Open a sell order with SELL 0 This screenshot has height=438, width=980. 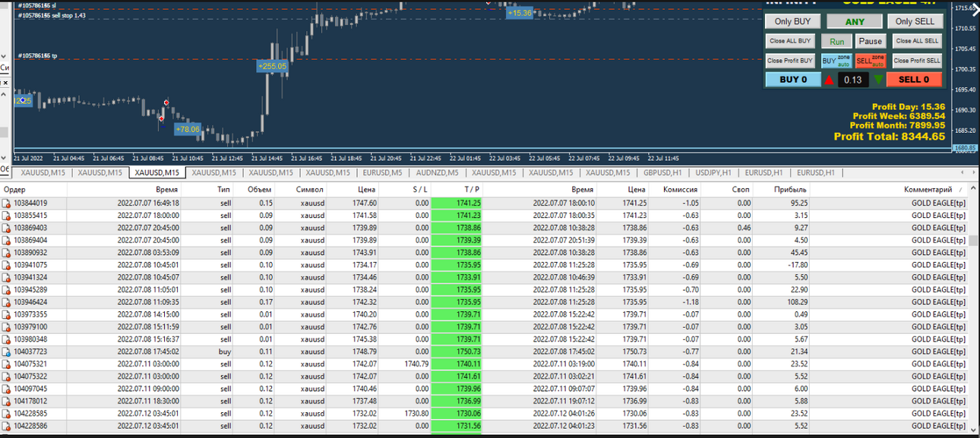[x=914, y=80]
